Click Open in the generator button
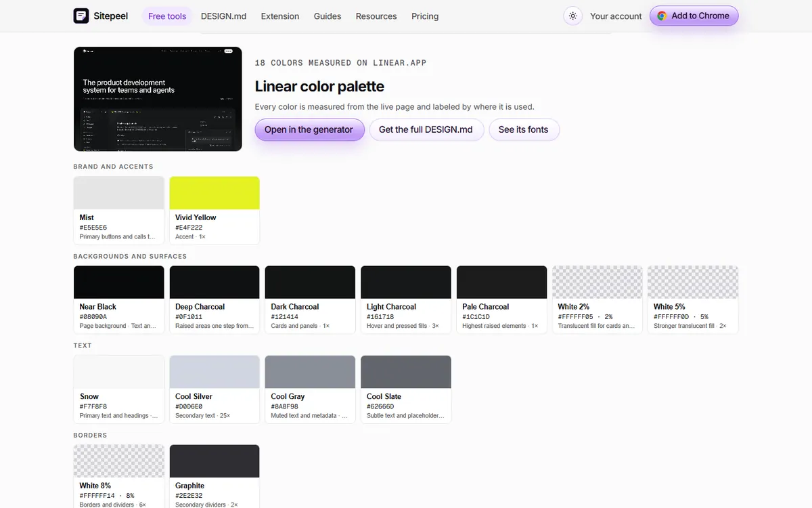Viewport: 812px width, 508px height. [309, 129]
